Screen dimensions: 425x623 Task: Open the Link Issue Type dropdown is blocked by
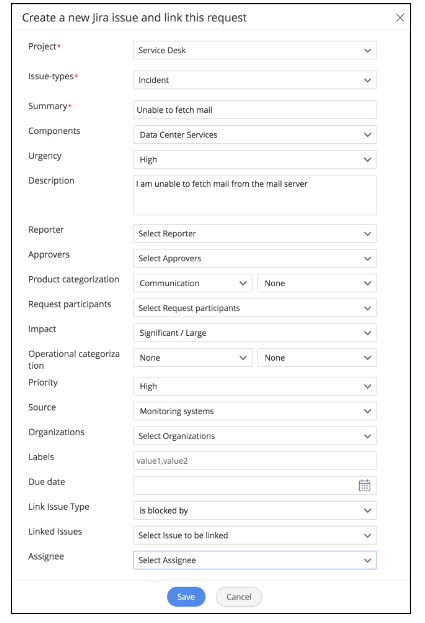(x=255, y=511)
